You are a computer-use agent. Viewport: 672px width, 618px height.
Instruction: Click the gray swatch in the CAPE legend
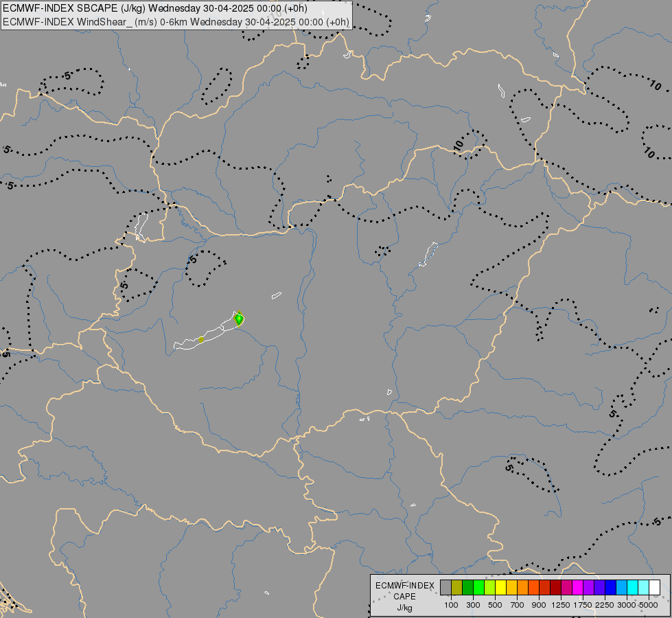click(445, 587)
